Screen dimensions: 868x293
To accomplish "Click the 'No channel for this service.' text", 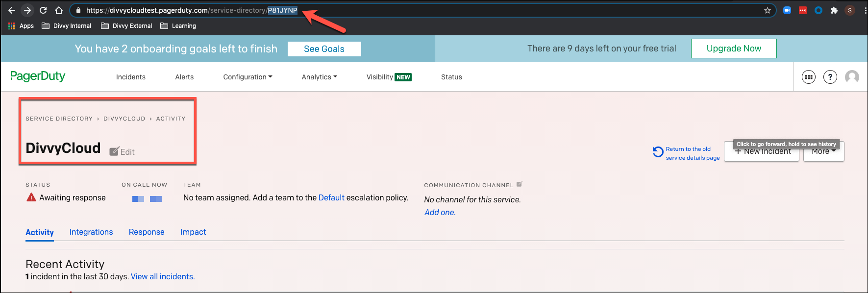I will (472, 199).
